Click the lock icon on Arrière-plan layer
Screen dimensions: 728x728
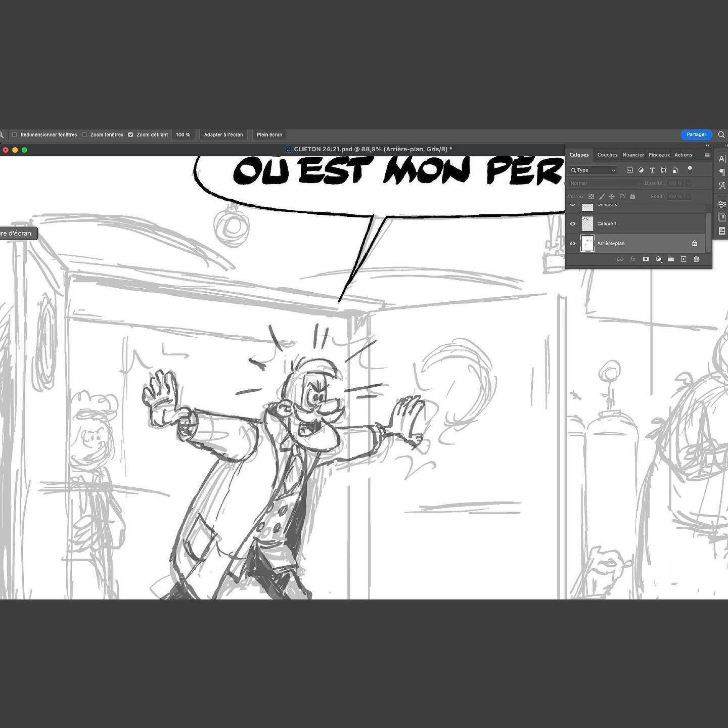(695, 243)
